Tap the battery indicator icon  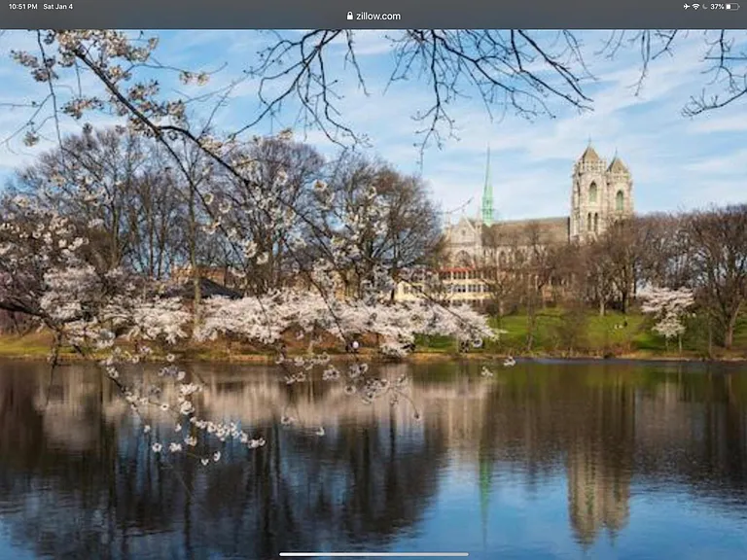click(x=732, y=7)
